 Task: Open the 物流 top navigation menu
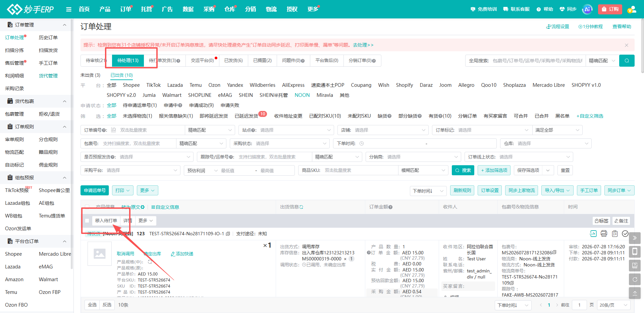[271, 9]
